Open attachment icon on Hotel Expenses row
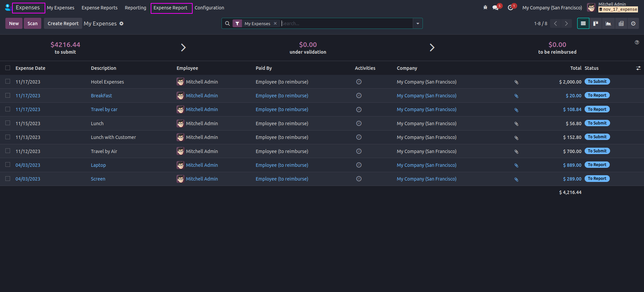644x292 pixels. click(516, 82)
